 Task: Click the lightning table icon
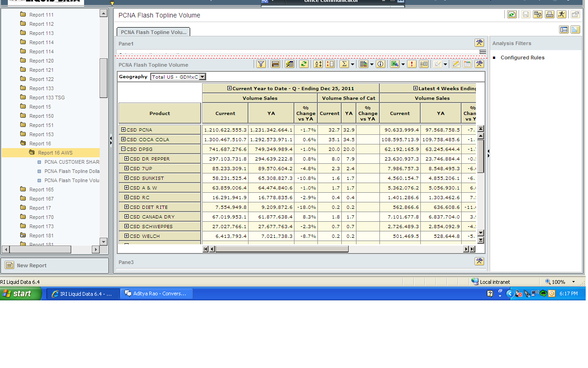point(289,64)
